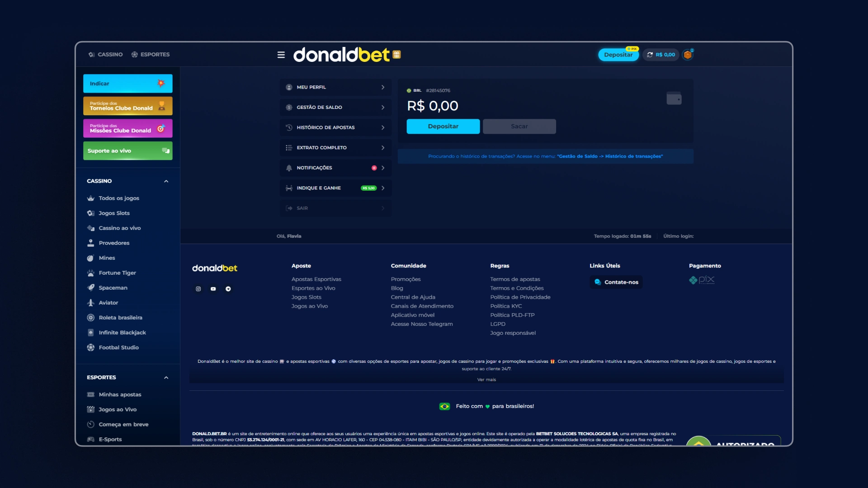This screenshot has width=868, height=488.
Task: Open Central de Ajuda footer link
Action: (413, 297)
